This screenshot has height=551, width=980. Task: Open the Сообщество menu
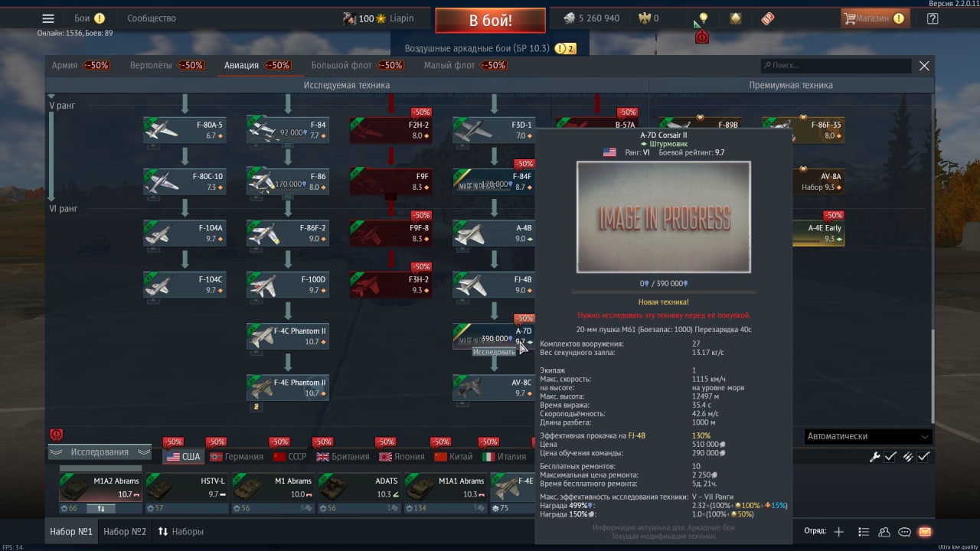[x=152, y=18]
